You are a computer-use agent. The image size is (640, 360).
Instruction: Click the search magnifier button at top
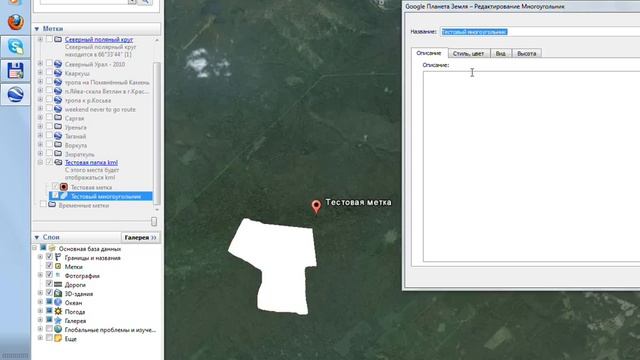point(145,2)
